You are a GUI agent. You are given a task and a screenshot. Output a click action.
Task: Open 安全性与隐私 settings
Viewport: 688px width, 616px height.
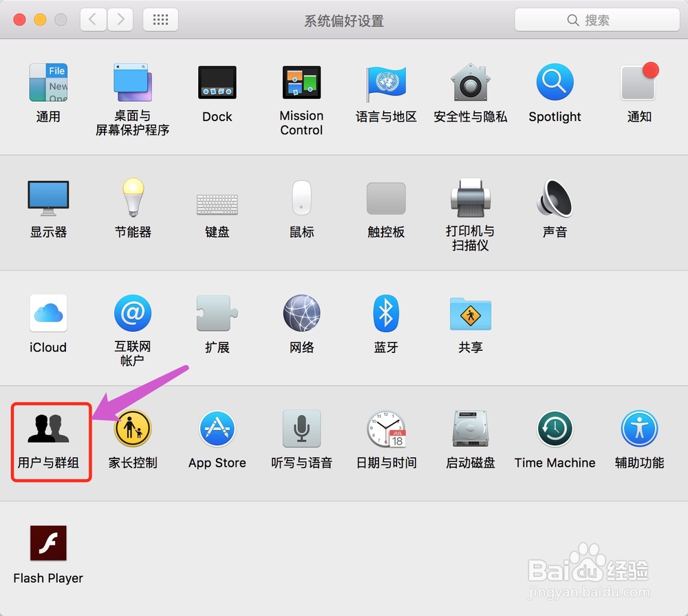[470, 83]
